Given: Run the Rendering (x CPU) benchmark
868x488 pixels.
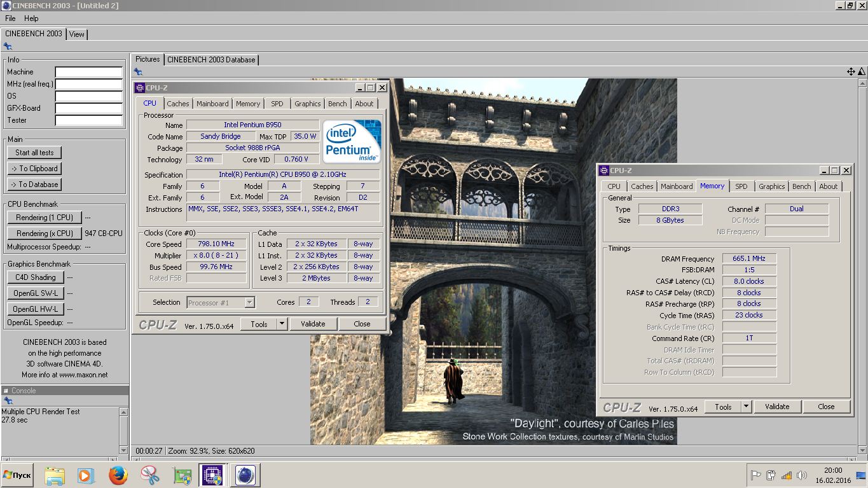Looking at the screenshot, I should [x=45, y=234].
